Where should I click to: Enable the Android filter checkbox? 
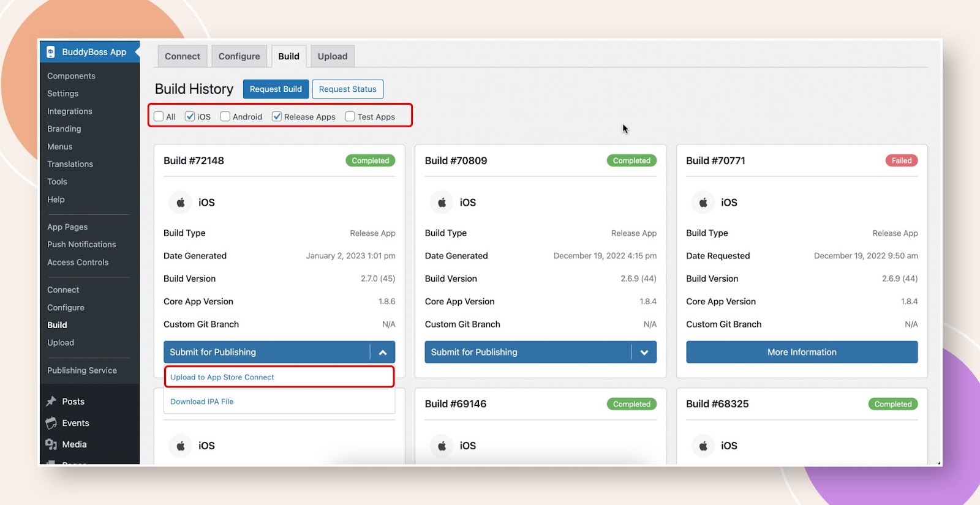coord(225,116)
